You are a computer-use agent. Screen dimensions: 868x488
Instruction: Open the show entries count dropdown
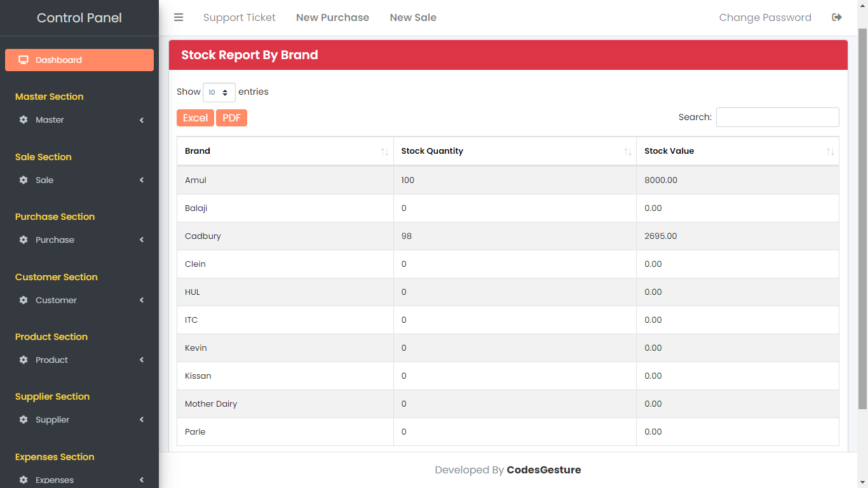219,92
